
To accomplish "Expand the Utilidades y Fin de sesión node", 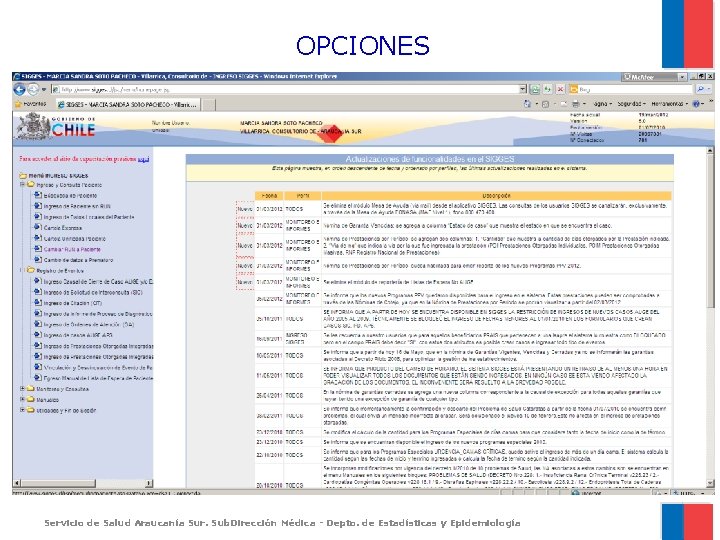I will pyautogui.click(x=22, y=410).
